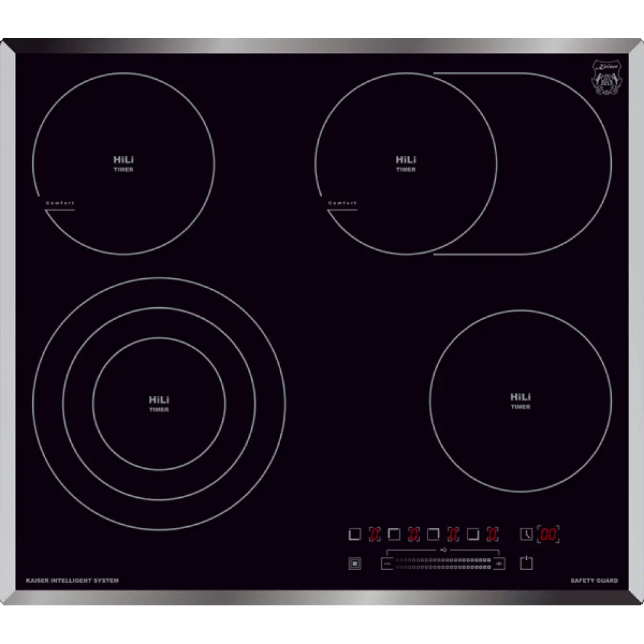Click the Kaiser crest logo
This screenshot has height=644, width=644.
[x=606, y=78]
